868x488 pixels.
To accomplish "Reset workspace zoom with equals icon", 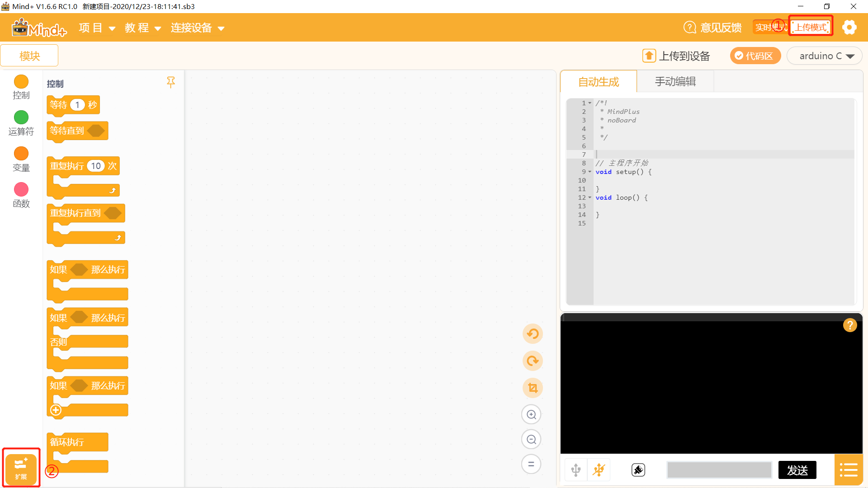I will click(531, 464).
